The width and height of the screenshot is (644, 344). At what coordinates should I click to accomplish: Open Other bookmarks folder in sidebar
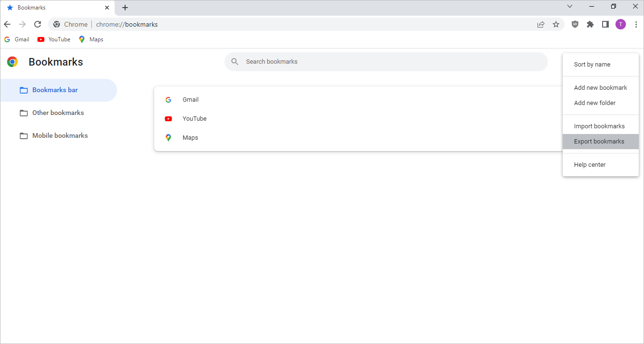pyautogui.click(x=58, y=113)
